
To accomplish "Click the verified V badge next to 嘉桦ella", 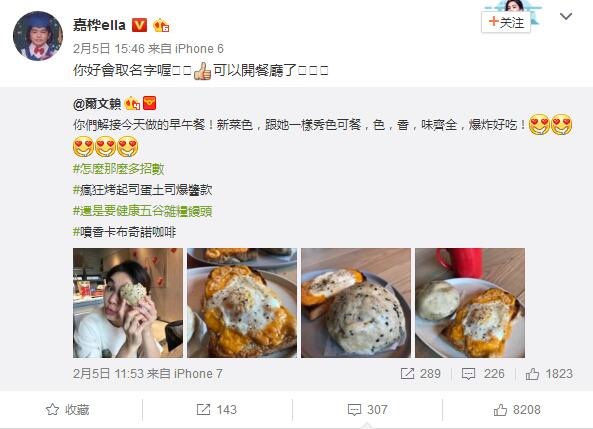I will [x=139, y=25].
